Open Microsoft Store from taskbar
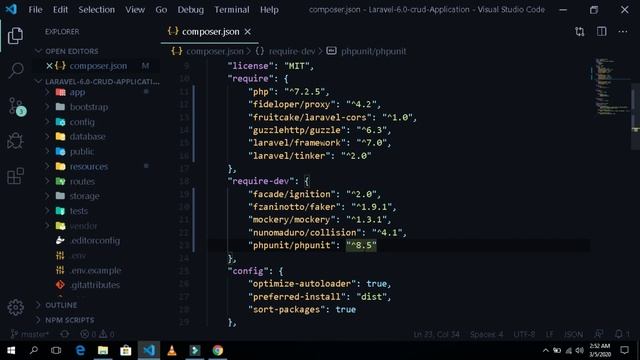640x360 pixels. point(126,350)
